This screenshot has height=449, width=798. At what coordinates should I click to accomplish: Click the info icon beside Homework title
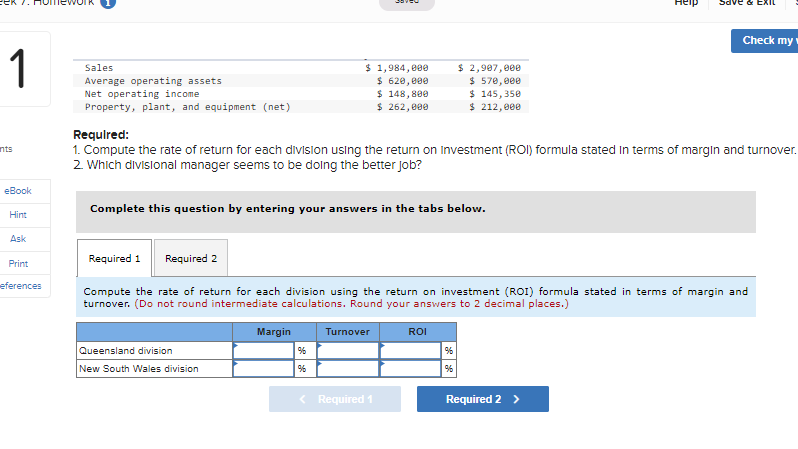108,3
